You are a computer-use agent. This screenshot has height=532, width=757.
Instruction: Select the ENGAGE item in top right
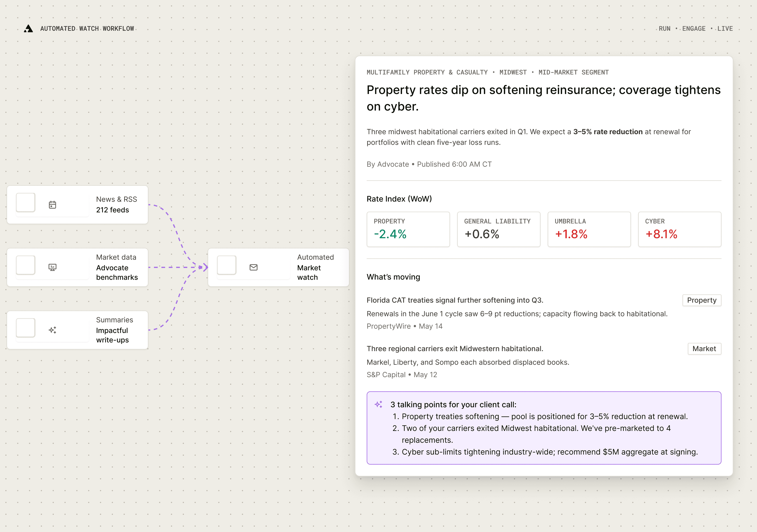694,29
